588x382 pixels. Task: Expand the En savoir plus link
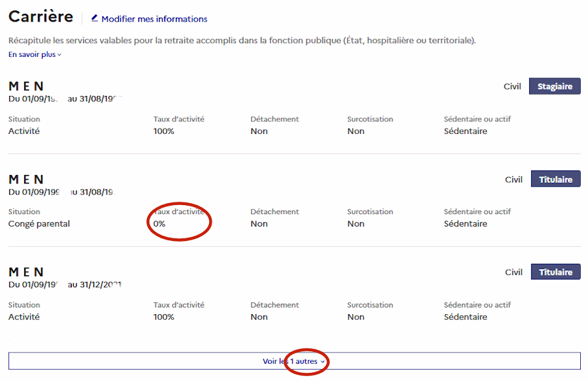pos(32,55)
